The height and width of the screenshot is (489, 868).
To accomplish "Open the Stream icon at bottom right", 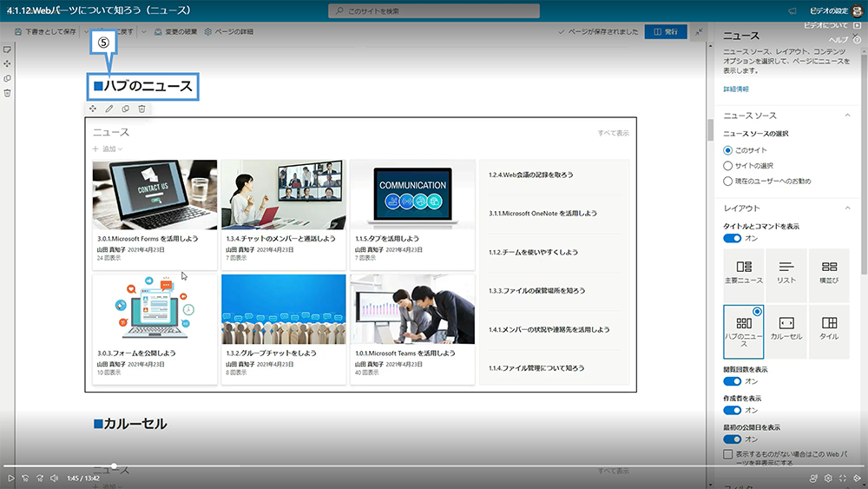I will [x=857, y=478].
